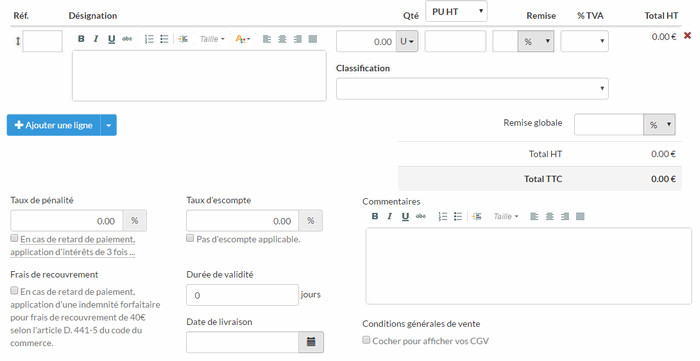Justify text in Commentaires toolbar

580,216
